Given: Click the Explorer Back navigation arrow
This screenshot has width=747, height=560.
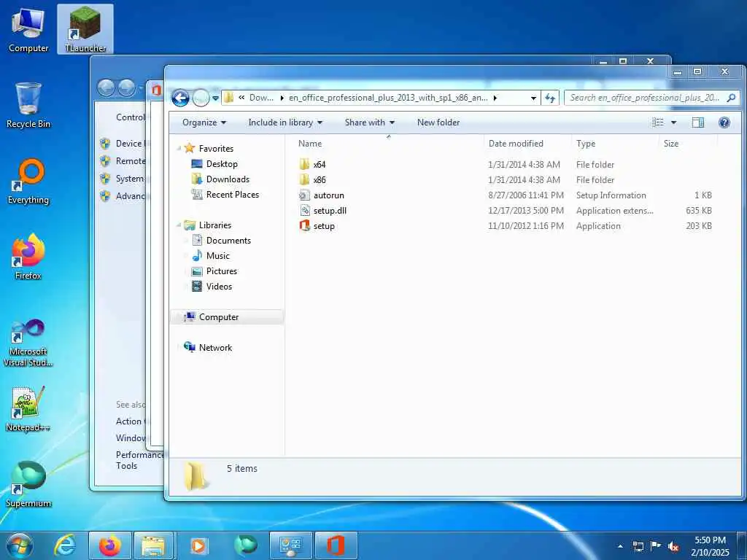Looking at the screenshot, I should (x=180, y=98).
